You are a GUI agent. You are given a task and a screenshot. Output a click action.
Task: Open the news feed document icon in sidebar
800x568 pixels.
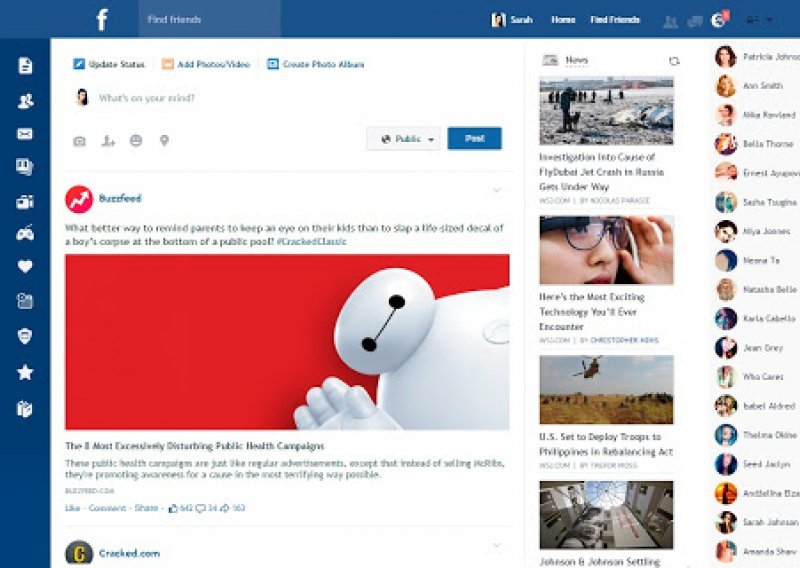pos(25,66)
